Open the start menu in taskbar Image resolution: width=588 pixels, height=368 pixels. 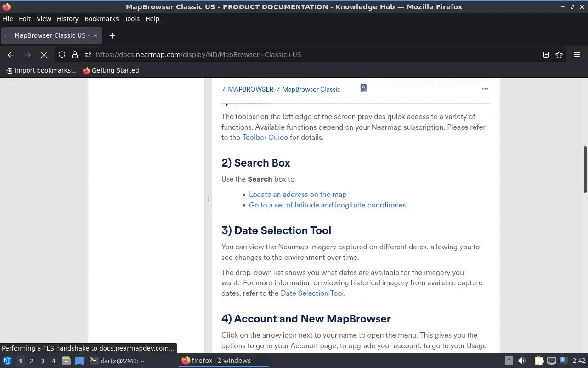tap(7, 361)
